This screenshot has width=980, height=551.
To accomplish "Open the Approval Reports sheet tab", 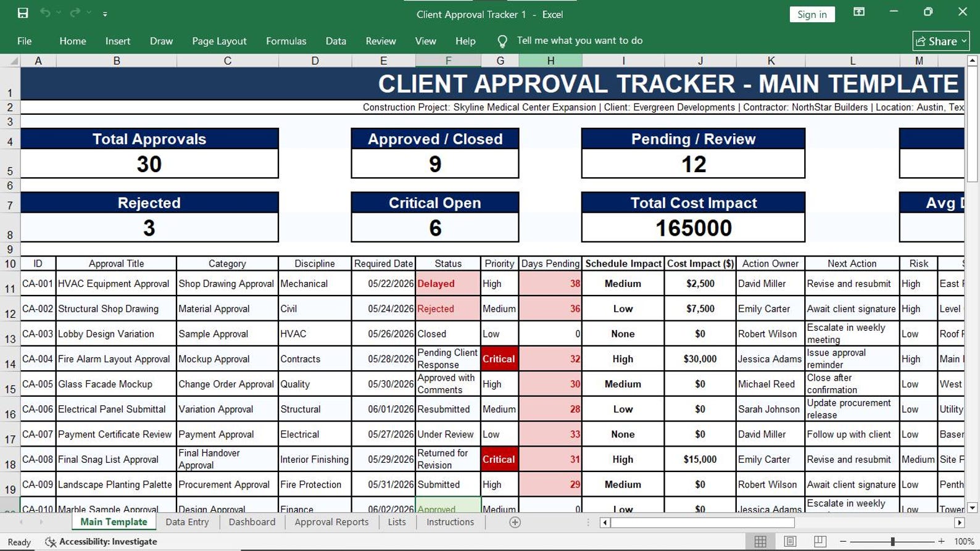I will [x=331, y=522].
